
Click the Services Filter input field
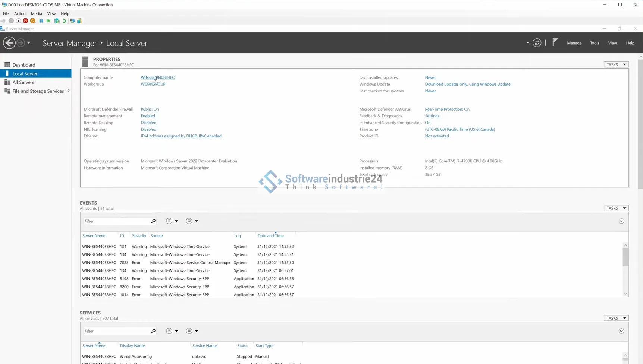[x=117, y=331]
